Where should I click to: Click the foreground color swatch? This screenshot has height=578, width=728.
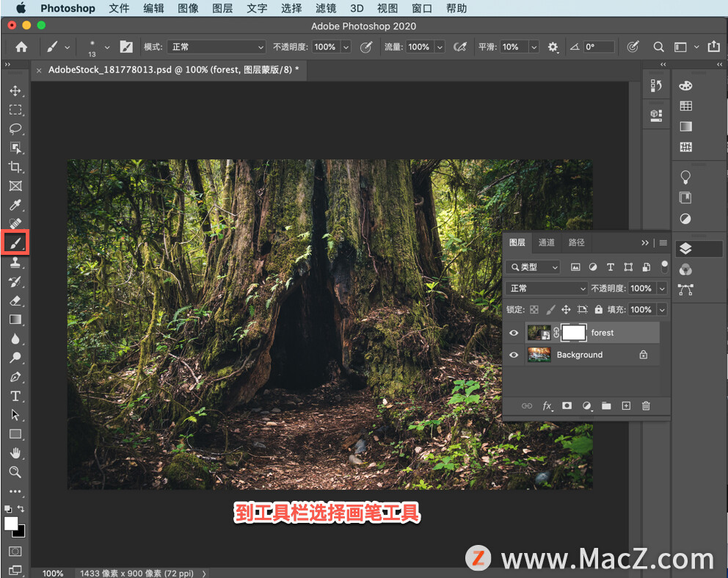(11, 523)
